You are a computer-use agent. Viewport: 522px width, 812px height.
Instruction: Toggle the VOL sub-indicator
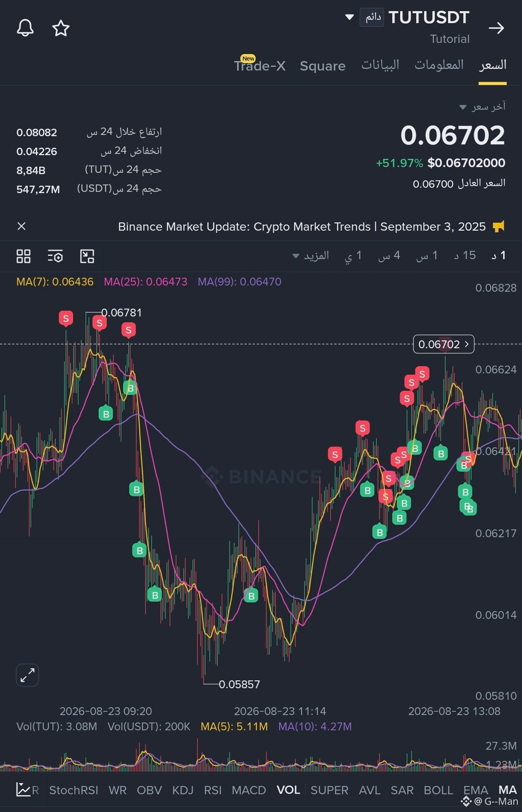(288, 790)
